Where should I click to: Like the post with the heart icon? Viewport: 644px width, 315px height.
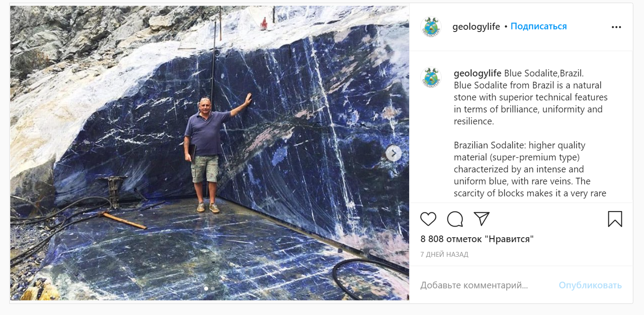pos(428,219)
